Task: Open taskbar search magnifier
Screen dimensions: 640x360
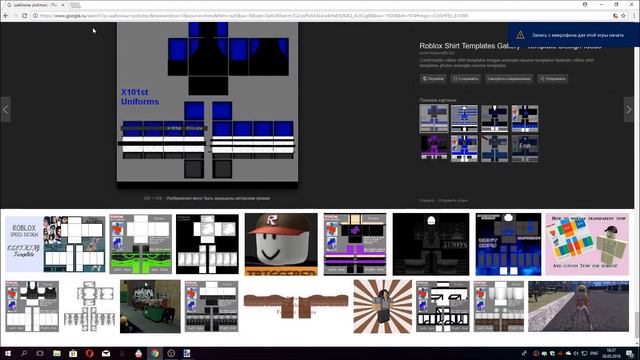Action: [24, 353]
